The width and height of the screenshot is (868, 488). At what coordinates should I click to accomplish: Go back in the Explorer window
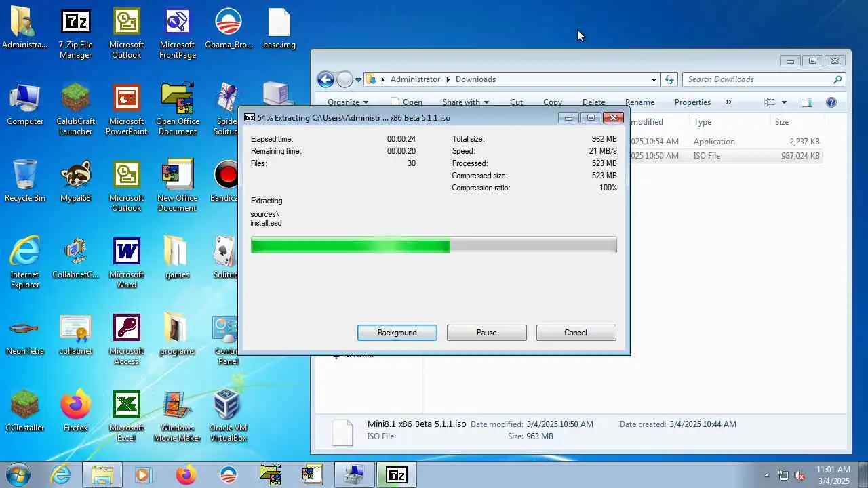(325, 79)
